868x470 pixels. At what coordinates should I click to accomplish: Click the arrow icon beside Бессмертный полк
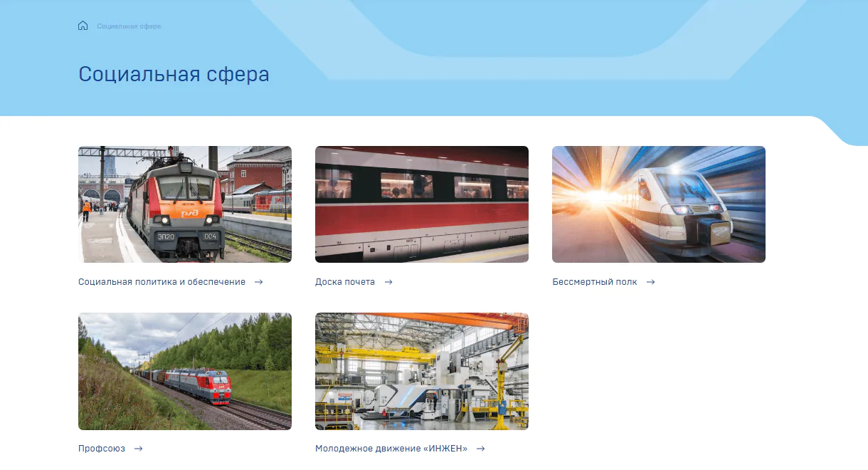coord(651,282)
